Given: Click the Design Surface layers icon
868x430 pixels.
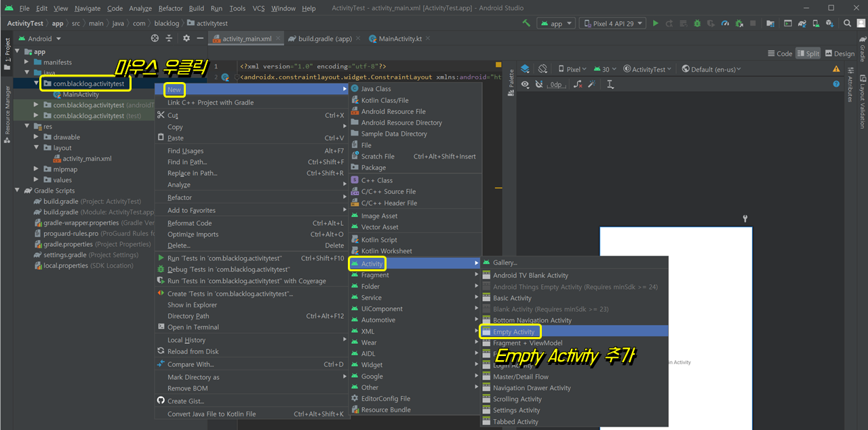Looking at the screenshot, I should click(525, 69).
